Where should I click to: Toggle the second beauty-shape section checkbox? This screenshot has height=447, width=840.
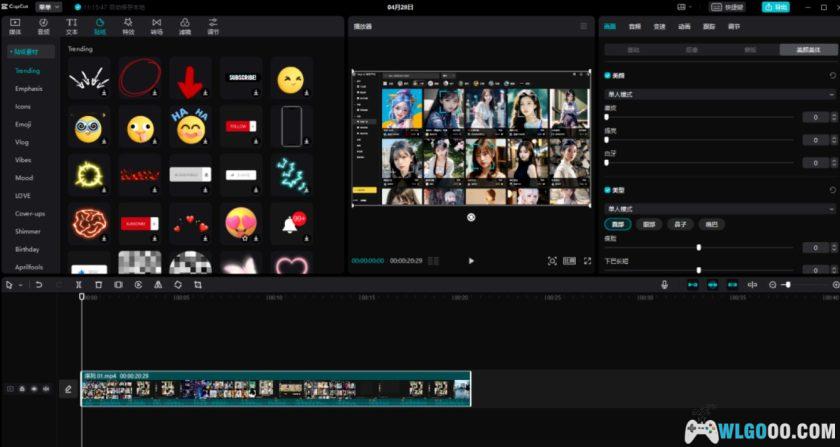pos(608,190)
